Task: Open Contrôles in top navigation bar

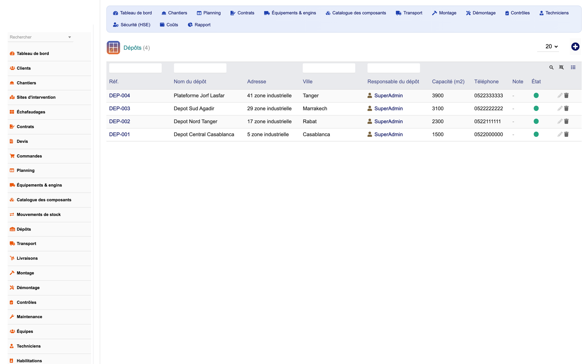Action: (x=517, y=13)
